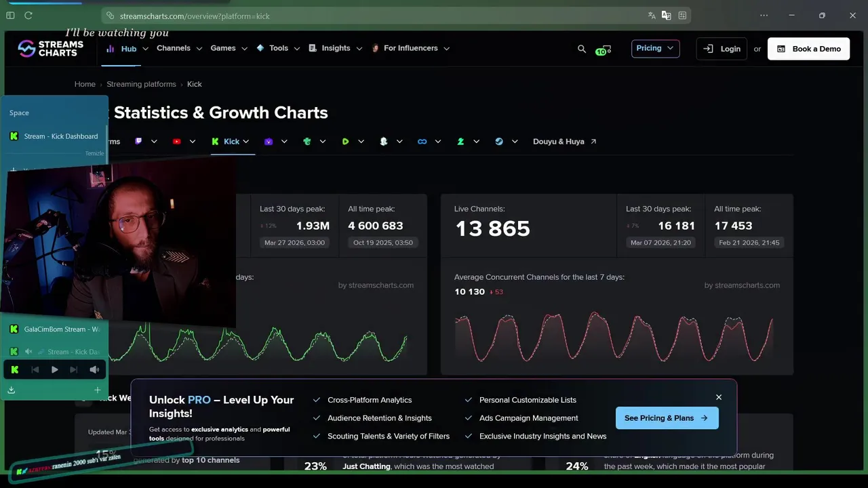Select GalaCimBom Stream sidebar tab
The width and height of the screenshot is (868, 488).
point(54,329)
